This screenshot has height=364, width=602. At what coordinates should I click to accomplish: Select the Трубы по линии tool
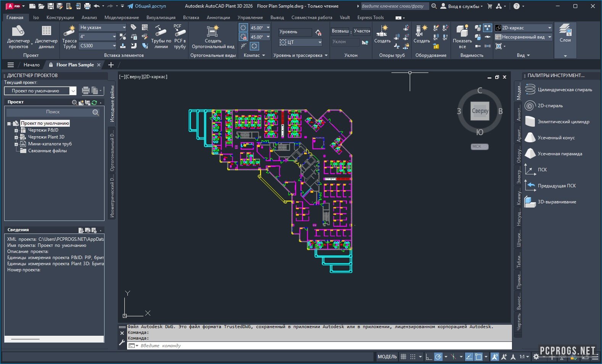161,37
